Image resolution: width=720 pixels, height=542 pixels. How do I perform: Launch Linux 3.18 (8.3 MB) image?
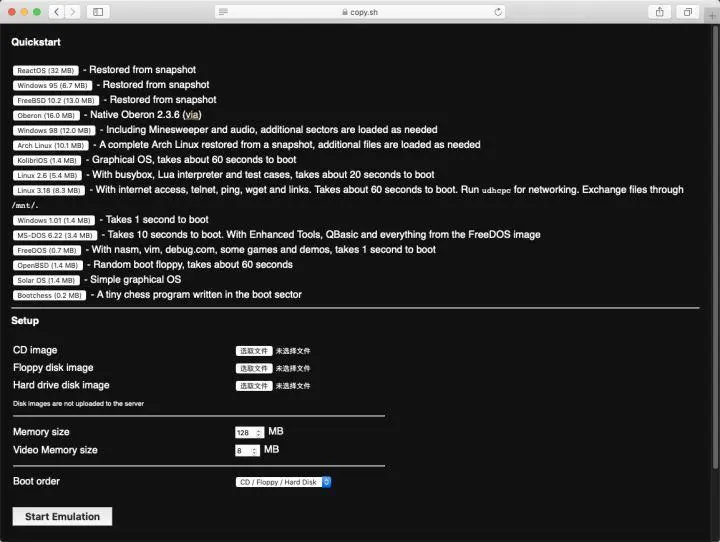[x=49, y=190]
